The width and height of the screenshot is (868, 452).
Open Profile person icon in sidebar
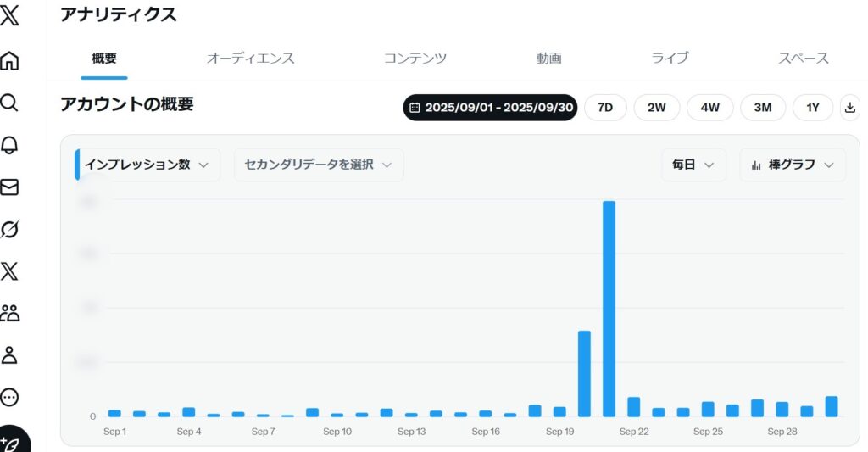tap(10, 354)
